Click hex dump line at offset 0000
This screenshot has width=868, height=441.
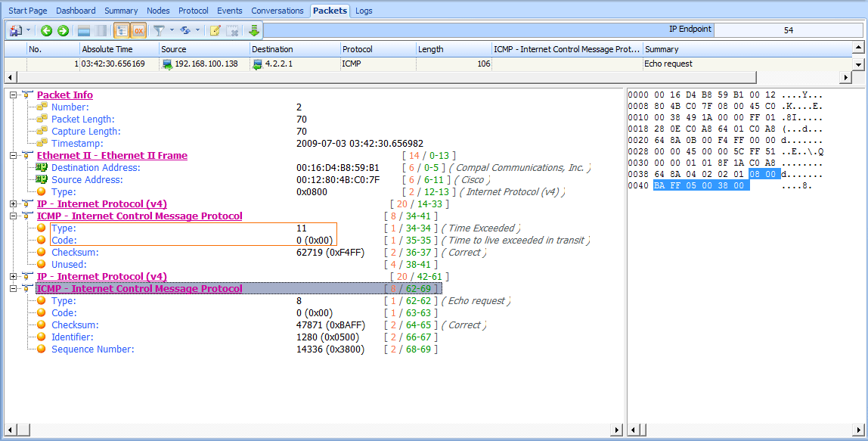[725, 95]
